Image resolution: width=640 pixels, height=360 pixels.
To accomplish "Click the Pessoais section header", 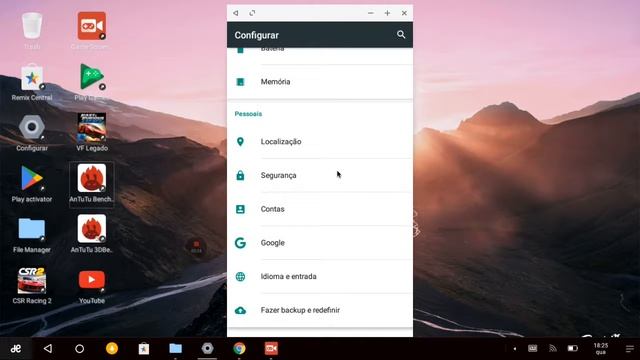I will tap(248, 114).
